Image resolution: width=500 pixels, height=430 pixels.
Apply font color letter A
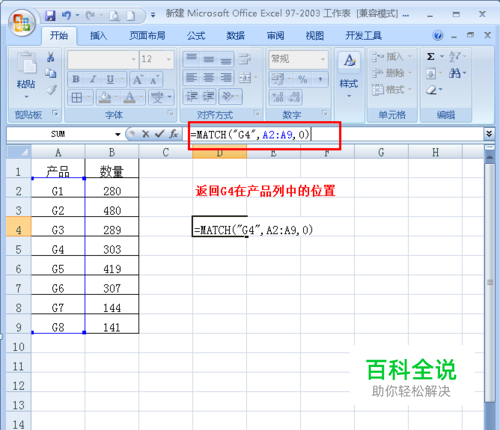pyautogui.click(x=129, y=98)
